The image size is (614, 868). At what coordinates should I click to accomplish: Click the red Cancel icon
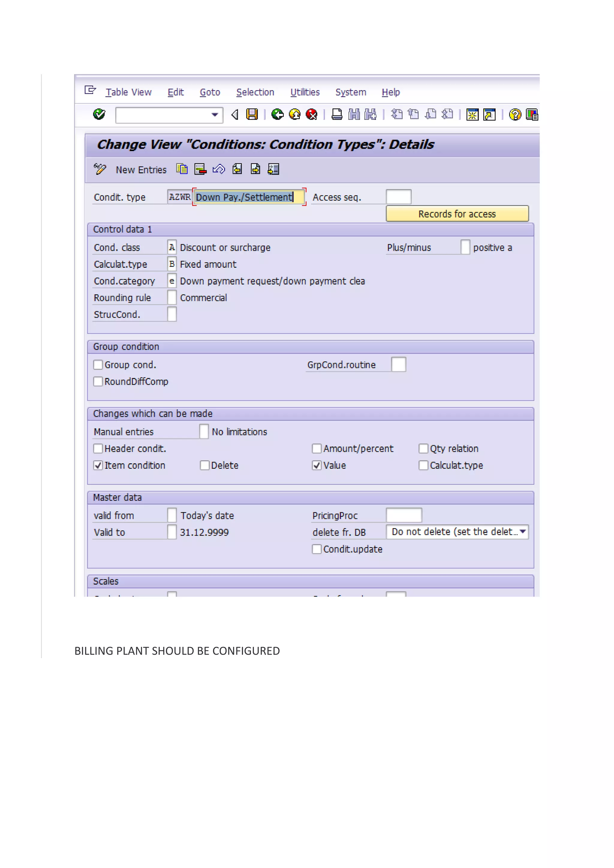pos(311,114)
